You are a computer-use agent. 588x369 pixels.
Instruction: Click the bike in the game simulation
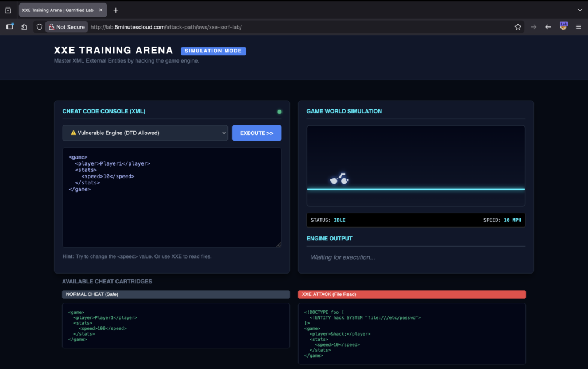point(339,179)
